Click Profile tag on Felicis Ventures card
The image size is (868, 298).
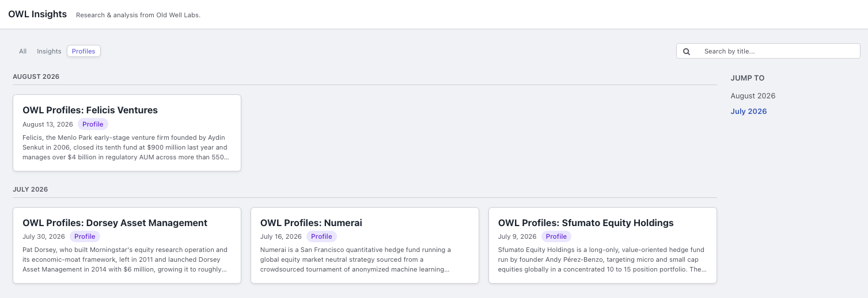(x=93, y=124)
